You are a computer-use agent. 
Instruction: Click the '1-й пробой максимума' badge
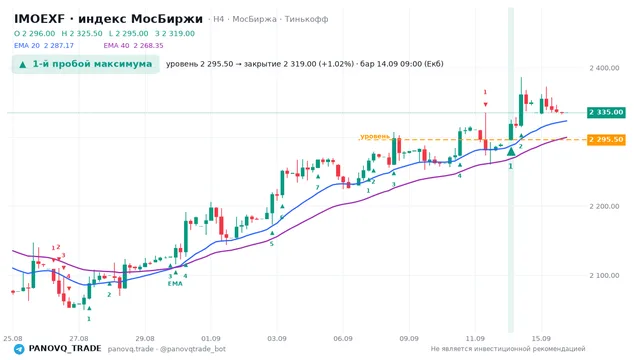coord(85,64)
